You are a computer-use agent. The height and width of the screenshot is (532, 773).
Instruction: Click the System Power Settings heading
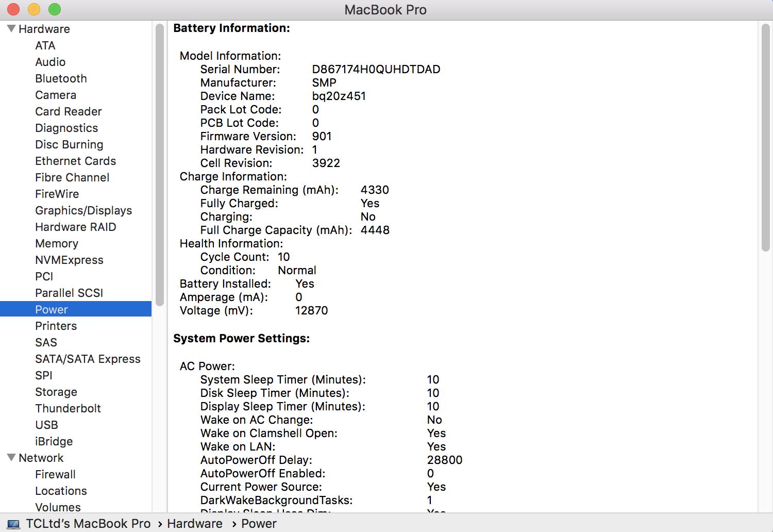click(x=241, y=338)
